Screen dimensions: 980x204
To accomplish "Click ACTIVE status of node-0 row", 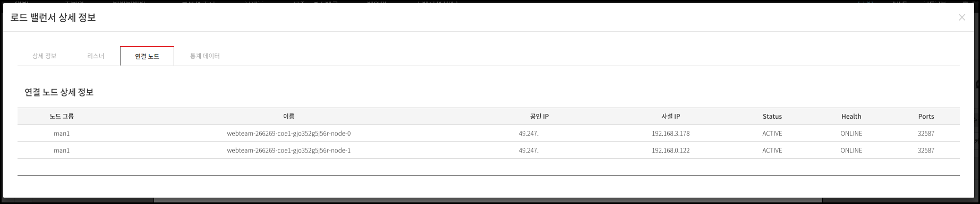I will click(x=772, y=134).
